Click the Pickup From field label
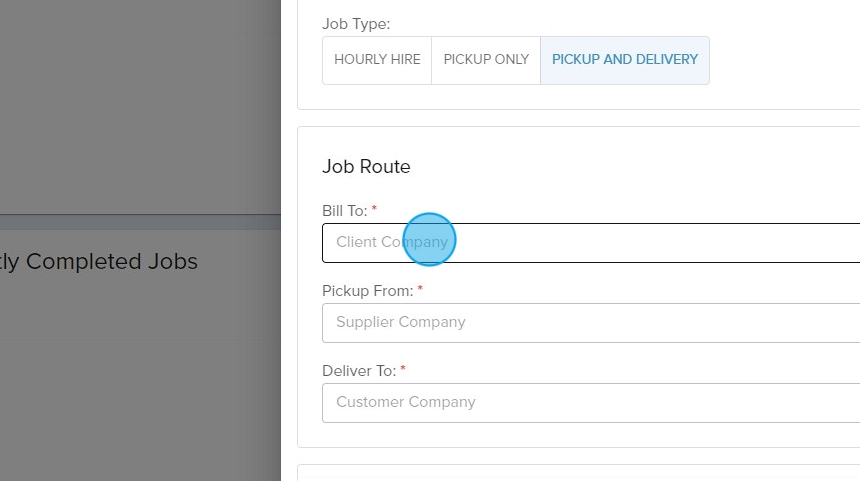This screenshot has width=860, height=481. tap(367, 291)
